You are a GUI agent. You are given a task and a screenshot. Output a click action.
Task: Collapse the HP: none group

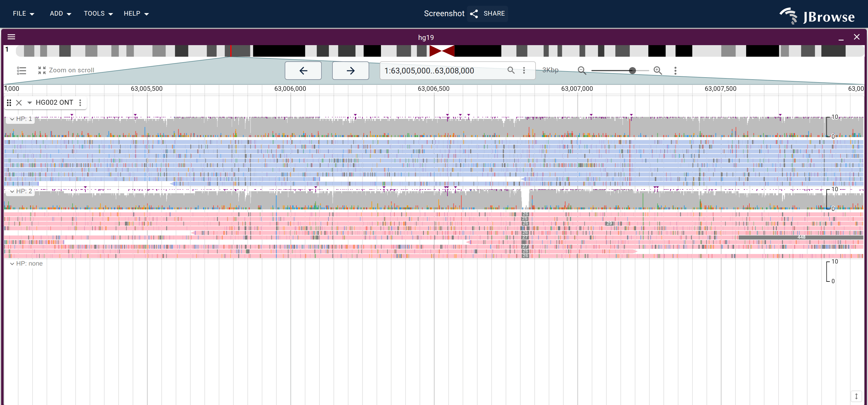click(12, 264)
